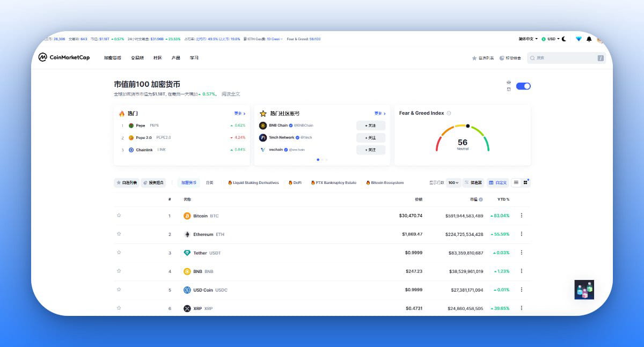Follow BNB Chain with +关注 button

[371, 125]
